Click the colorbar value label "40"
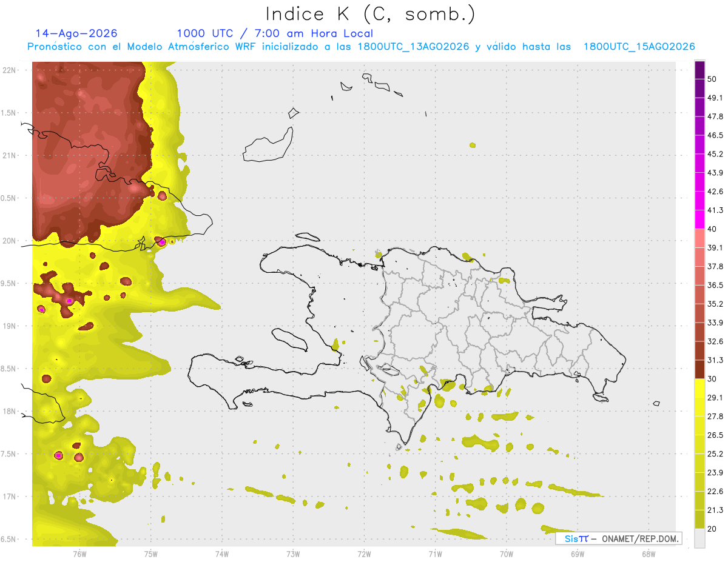Screen dimensions: 728x562 click(712, 229)
